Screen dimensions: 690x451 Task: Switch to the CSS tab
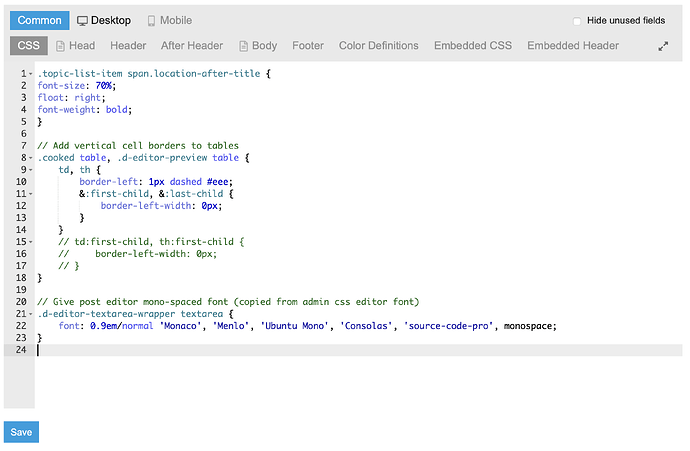29,46
